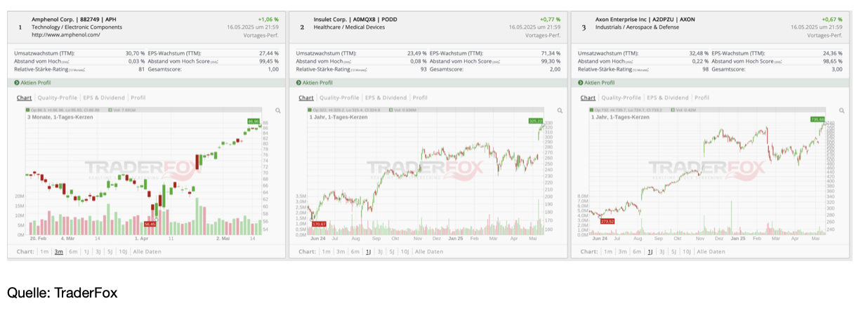The height and width of the screenshot is (313, 868).
Task: Set the Axon chart range to 5J
Action: (x=673, y=251)
